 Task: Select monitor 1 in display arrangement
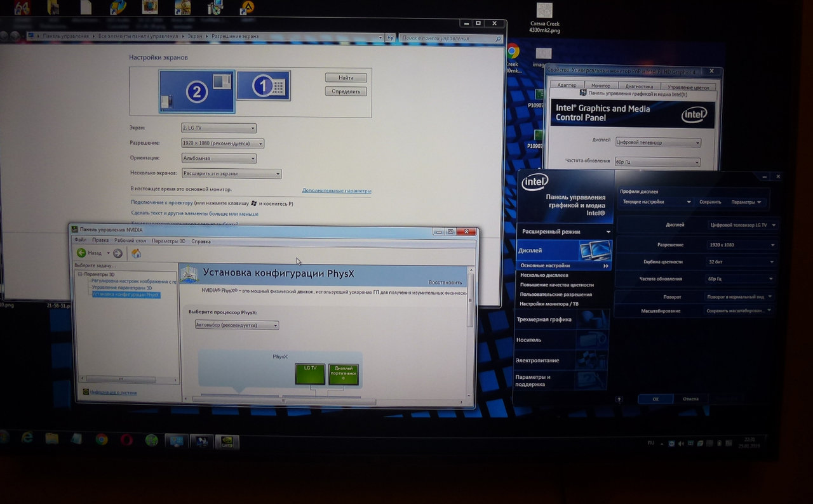(x=264, y=86)
